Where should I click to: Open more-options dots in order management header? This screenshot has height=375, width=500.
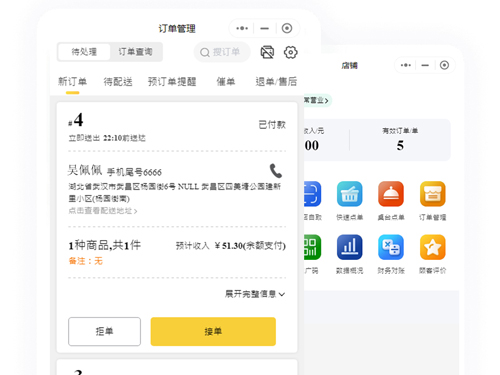[x=242, y=28]
